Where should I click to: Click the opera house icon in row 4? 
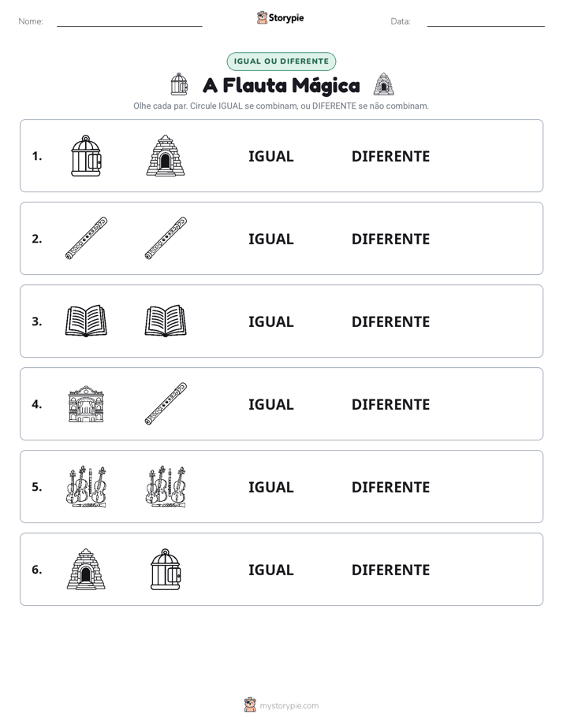[86, 404]
